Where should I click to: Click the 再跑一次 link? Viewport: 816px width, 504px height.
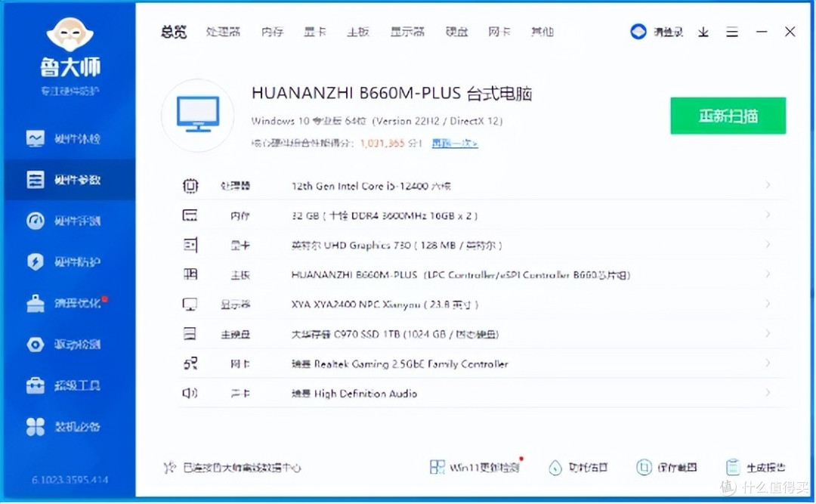tap(455, 143)
